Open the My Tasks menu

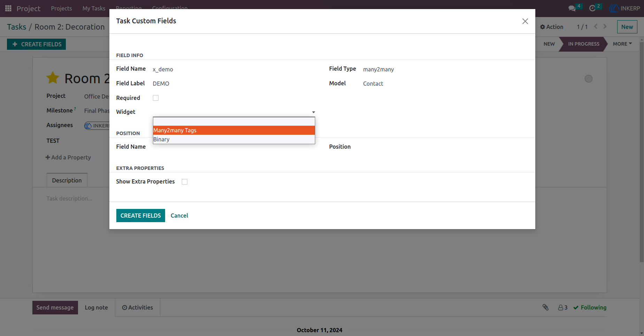(94, 8)
